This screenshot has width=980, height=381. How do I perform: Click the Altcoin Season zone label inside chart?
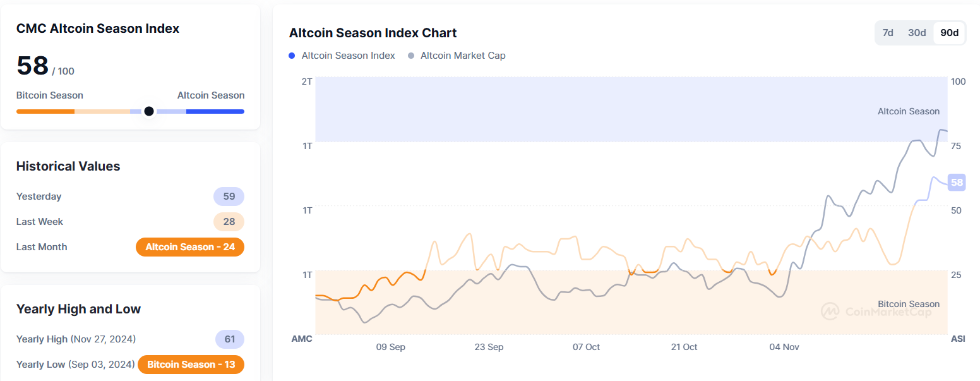coord(908,111)
